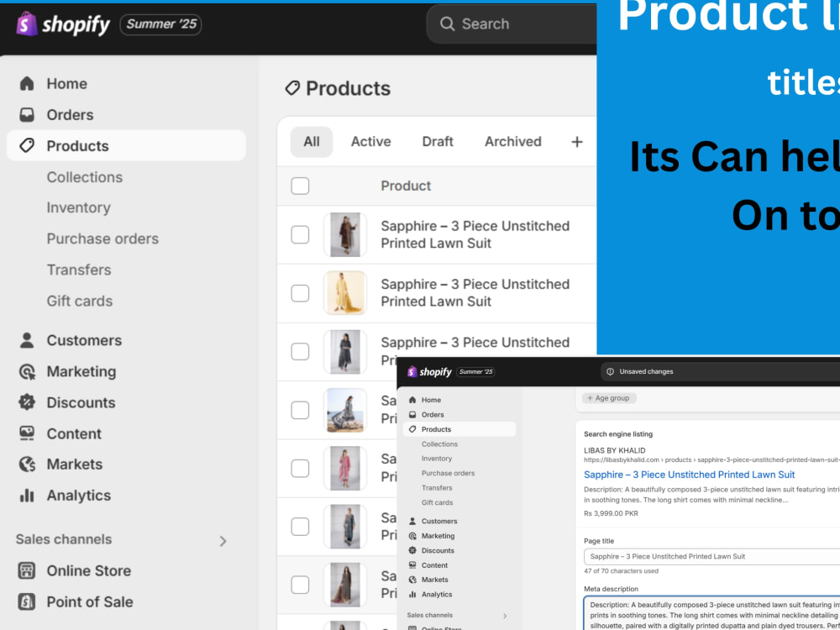Viewport: 840px width, 630px height.
Task: Check the seventh product row checkbox
Action: click(x=300, y=585)
